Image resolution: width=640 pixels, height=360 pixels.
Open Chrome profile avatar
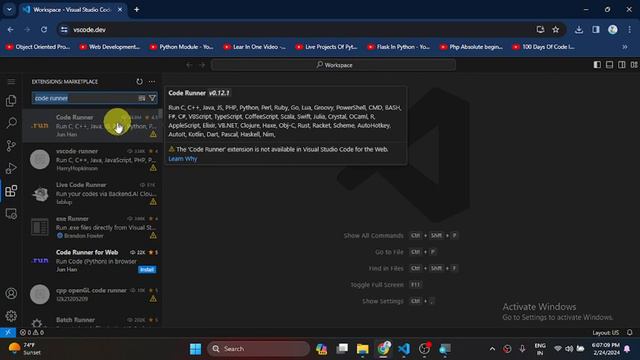click(613, 29)
